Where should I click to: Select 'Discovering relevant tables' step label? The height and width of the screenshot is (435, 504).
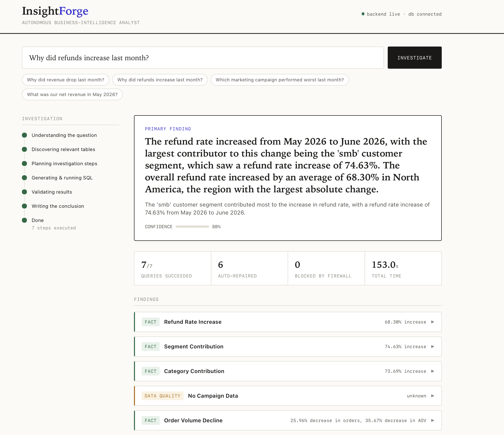click(x=63, y=149)
